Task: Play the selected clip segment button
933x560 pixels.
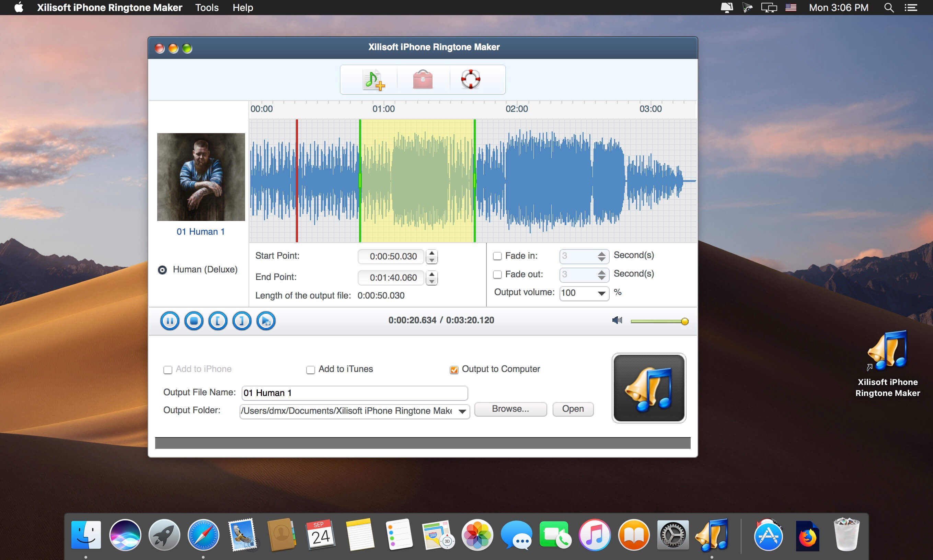Action: click(266, 321)
